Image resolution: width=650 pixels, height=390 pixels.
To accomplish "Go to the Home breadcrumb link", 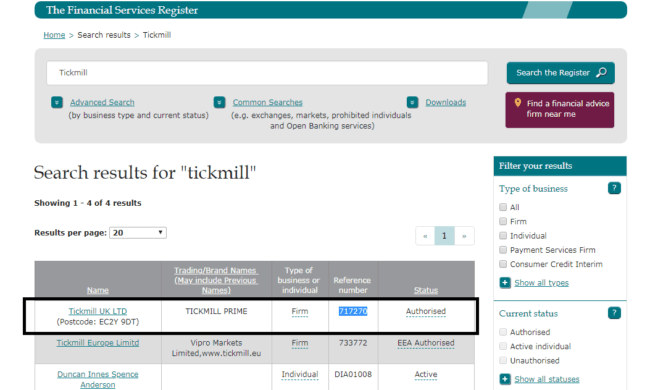I will pos(54,35).
